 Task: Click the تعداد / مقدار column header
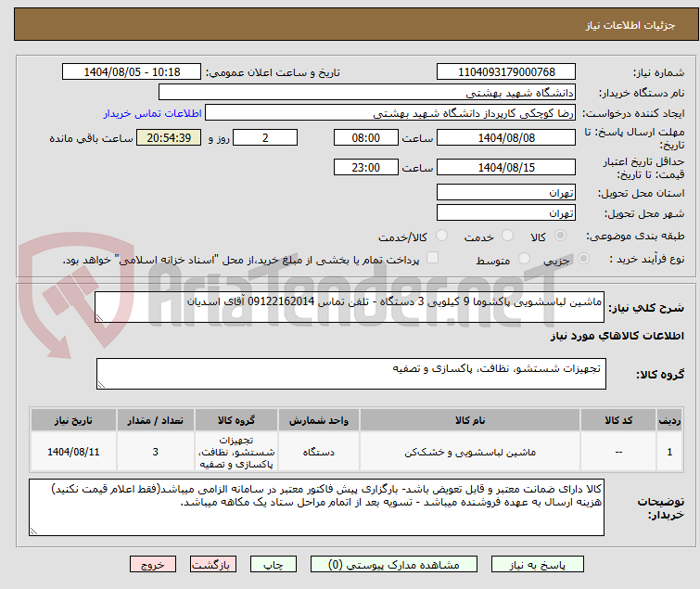(x=156, y=420)
